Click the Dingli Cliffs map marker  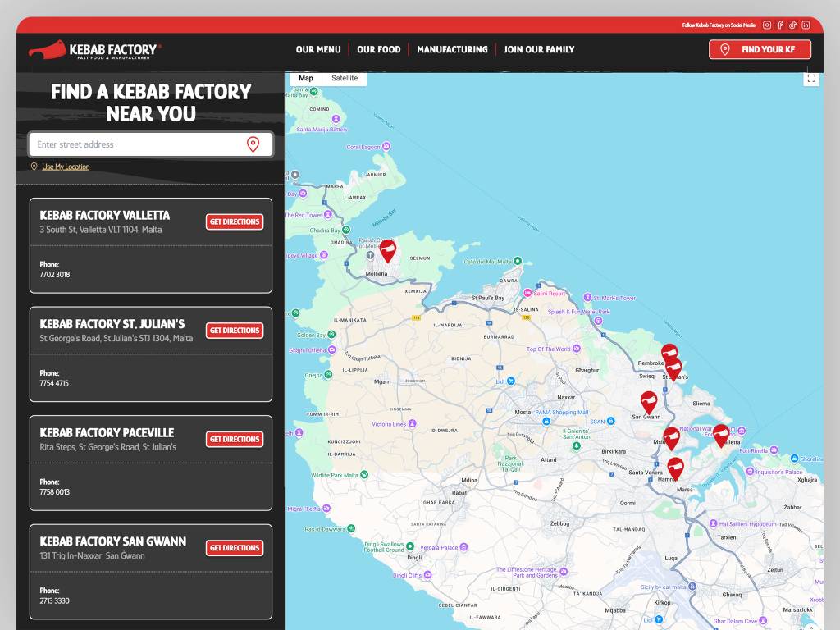pyautogui.click(x=428, y=575)
